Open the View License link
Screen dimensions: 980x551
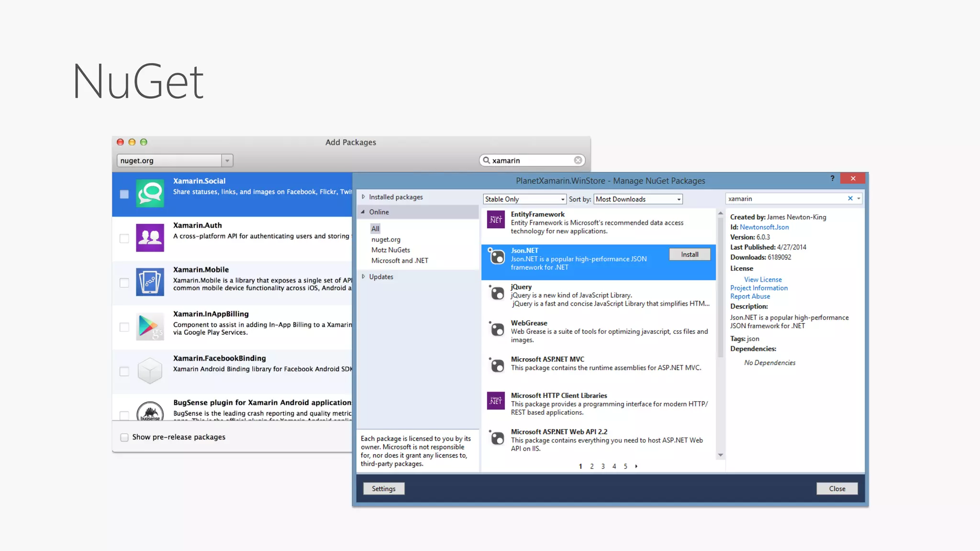tap(763, 279)
